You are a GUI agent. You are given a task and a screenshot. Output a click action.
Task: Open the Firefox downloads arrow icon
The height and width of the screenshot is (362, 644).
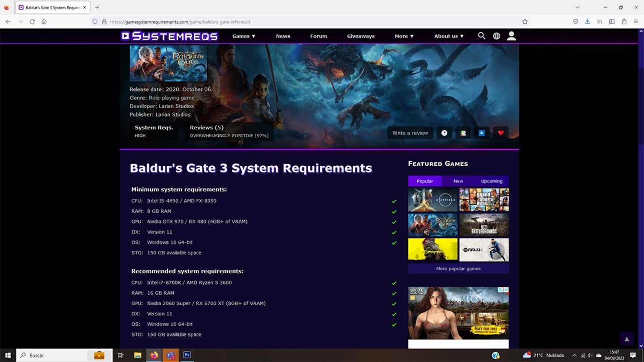587,21
